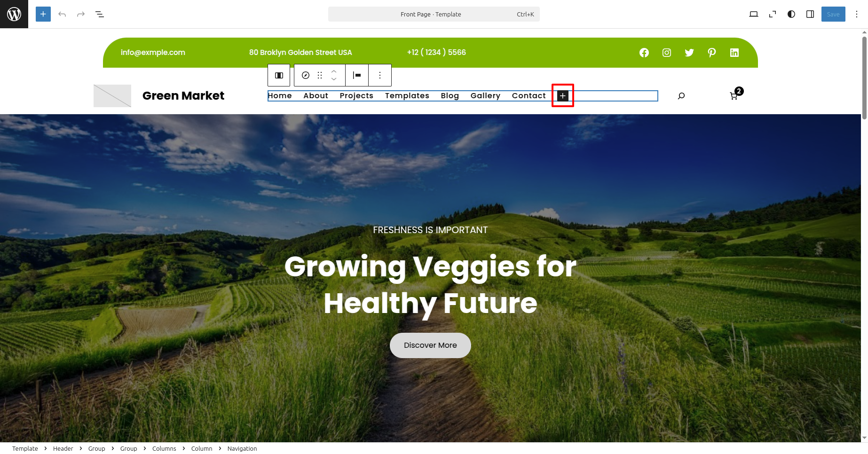Change items justification in toolbar
This screenshot has height=454, width=868.
pos(357,75)
